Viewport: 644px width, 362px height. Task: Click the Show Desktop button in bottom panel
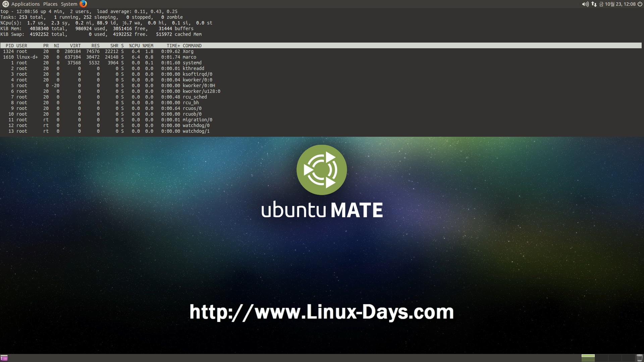pos(4,358)
